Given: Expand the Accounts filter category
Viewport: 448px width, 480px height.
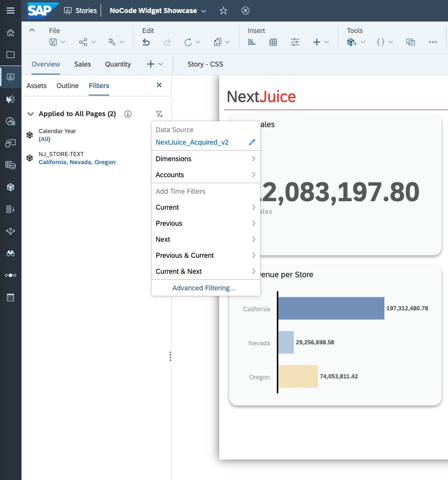Looking at the screenshot, I should coord(206,175).
